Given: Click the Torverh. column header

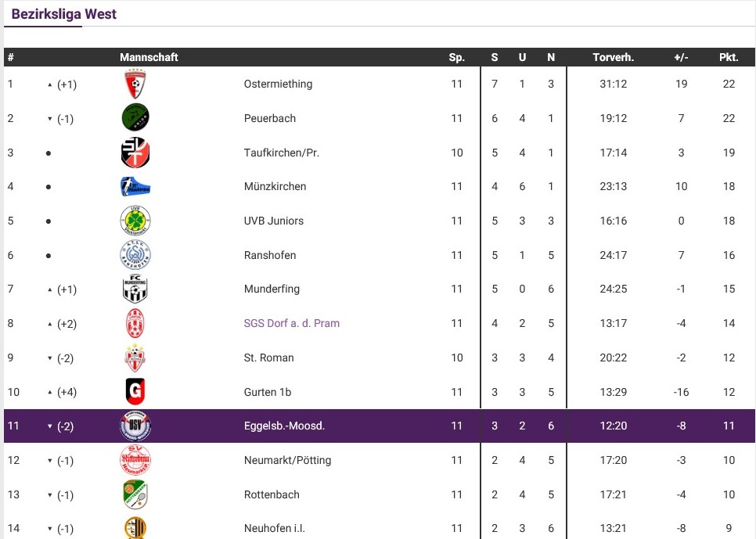Looking at the screenshot, I should [x=613, y=57].
